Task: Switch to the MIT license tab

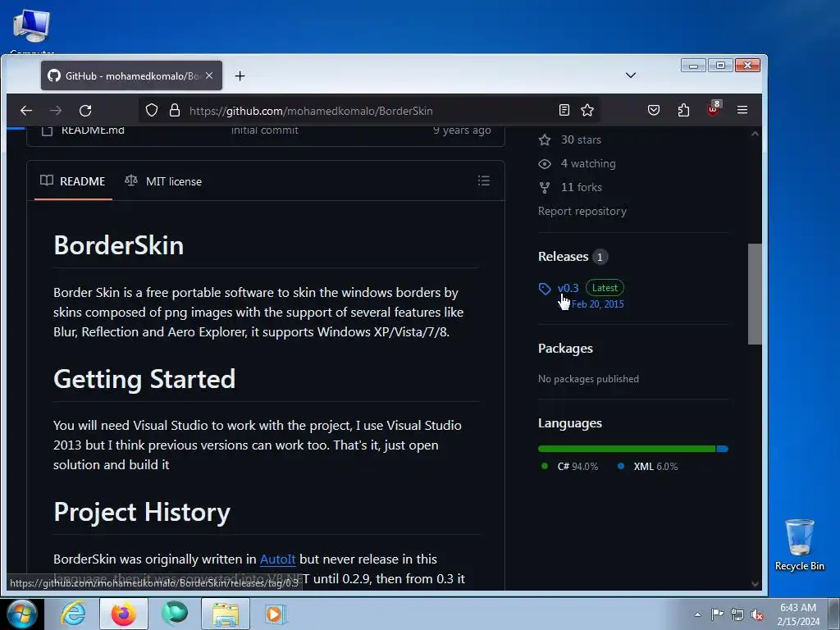Action: pos(163,181)
